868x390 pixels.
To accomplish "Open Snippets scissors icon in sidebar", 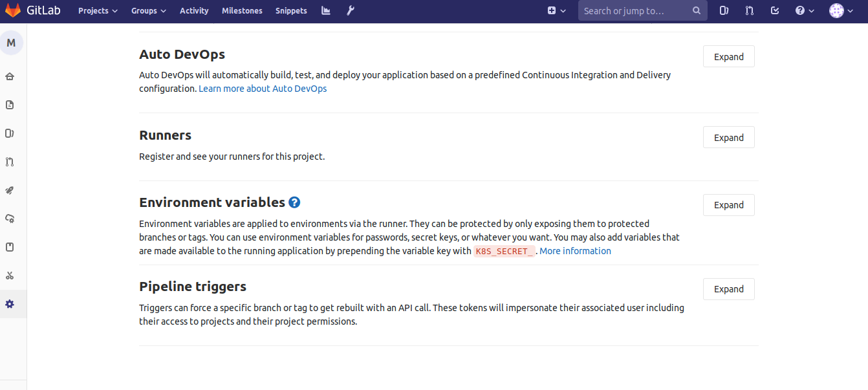I will 10,276.
